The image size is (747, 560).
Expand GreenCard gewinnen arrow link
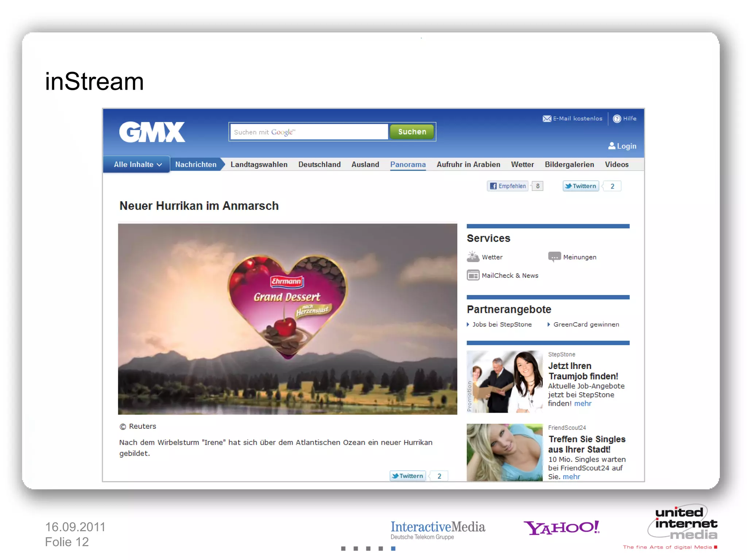(583, 324)
